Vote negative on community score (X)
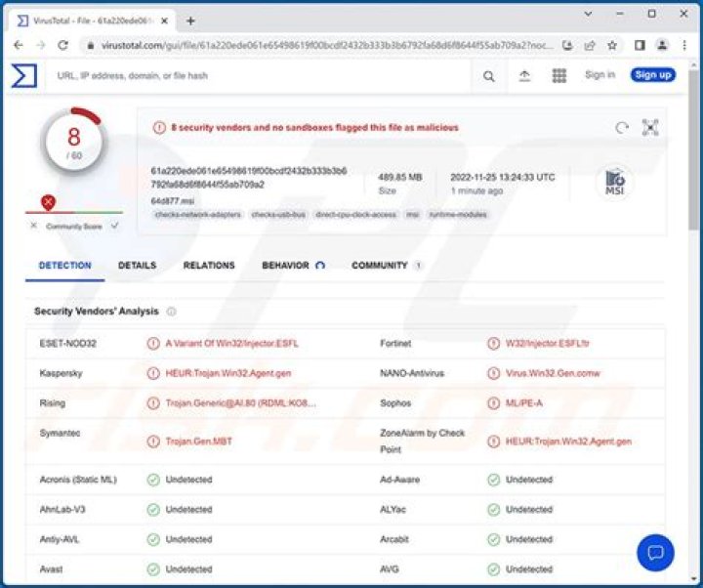 pos(34,226)
